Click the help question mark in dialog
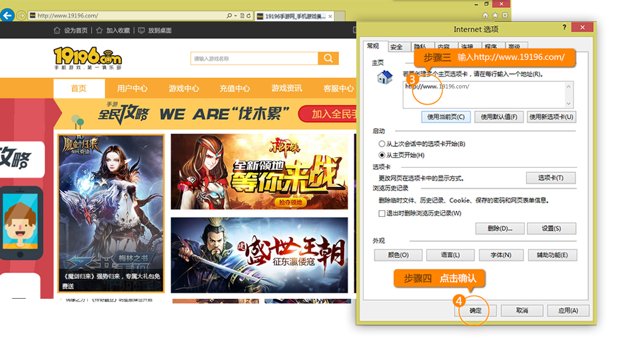The image size is (620, 364). (x=564, y=27)
